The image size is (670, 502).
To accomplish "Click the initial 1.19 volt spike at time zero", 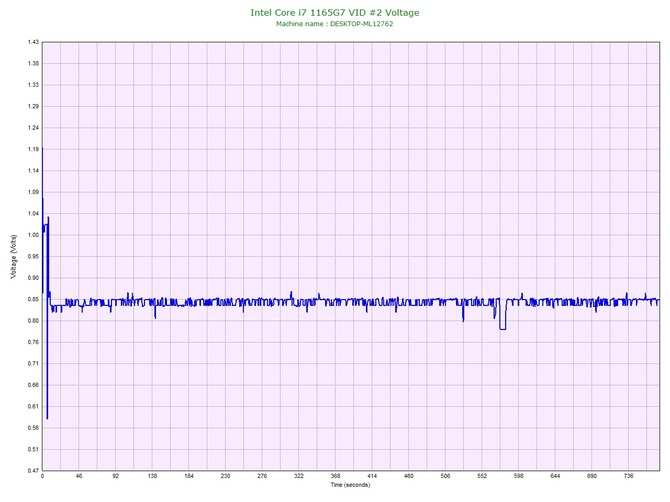I will point(42,149).
